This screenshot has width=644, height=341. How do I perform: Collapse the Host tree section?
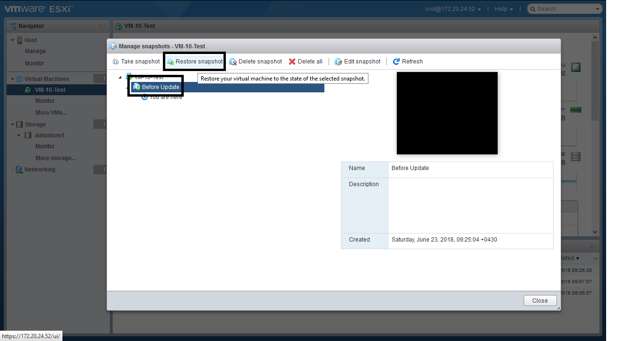13,40
